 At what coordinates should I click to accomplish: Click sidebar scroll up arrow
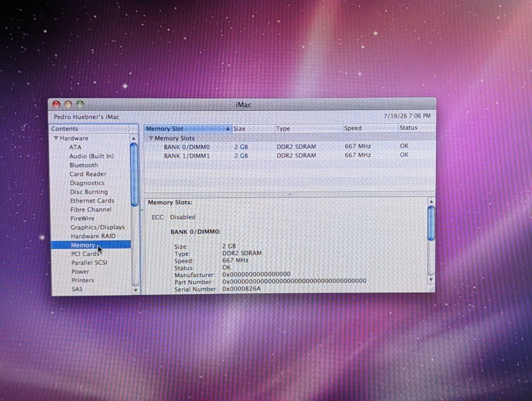[x=134, y=138]
